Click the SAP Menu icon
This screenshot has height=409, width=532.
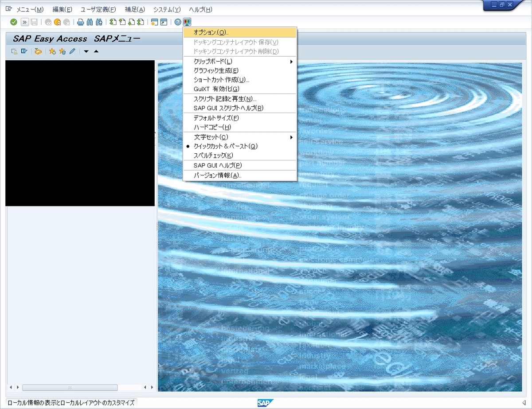pos(24,51)
